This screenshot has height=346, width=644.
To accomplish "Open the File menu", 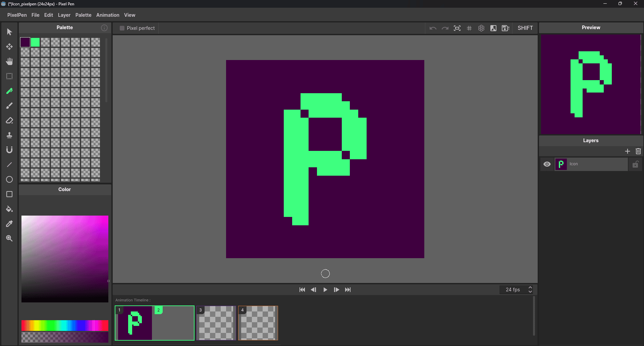I will (35, 15).
